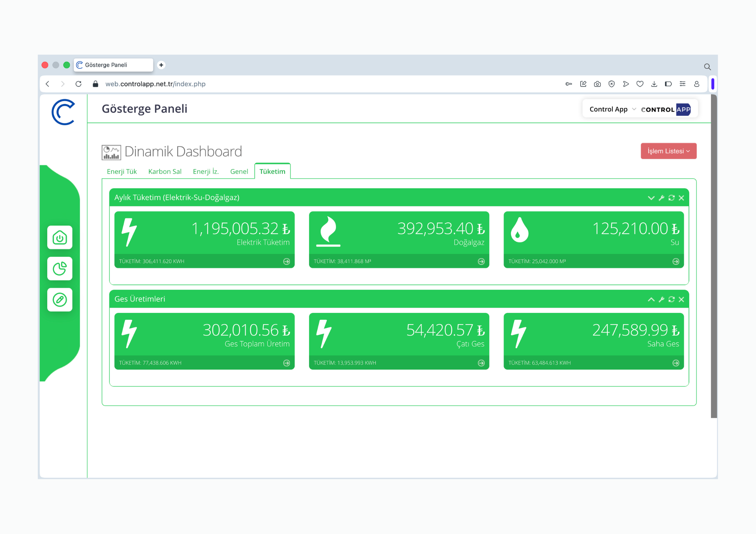Switch to Enerji İz. tab

click(206, 171)
